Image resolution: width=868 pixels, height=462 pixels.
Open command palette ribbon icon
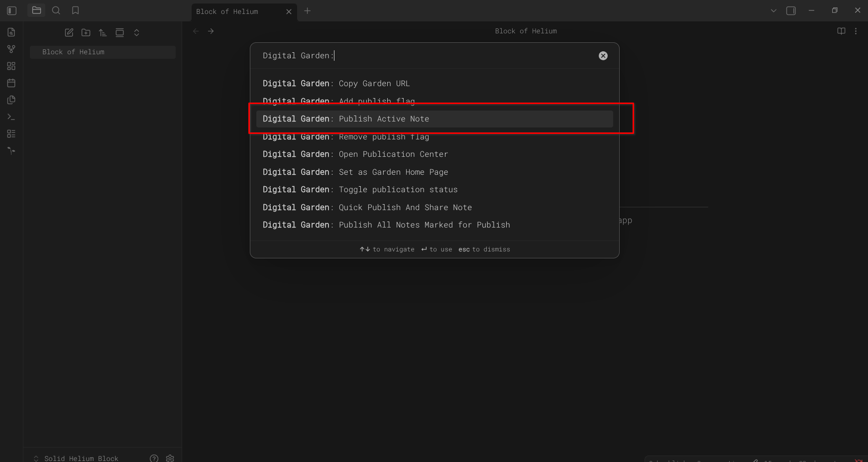[x=11, y=117]
